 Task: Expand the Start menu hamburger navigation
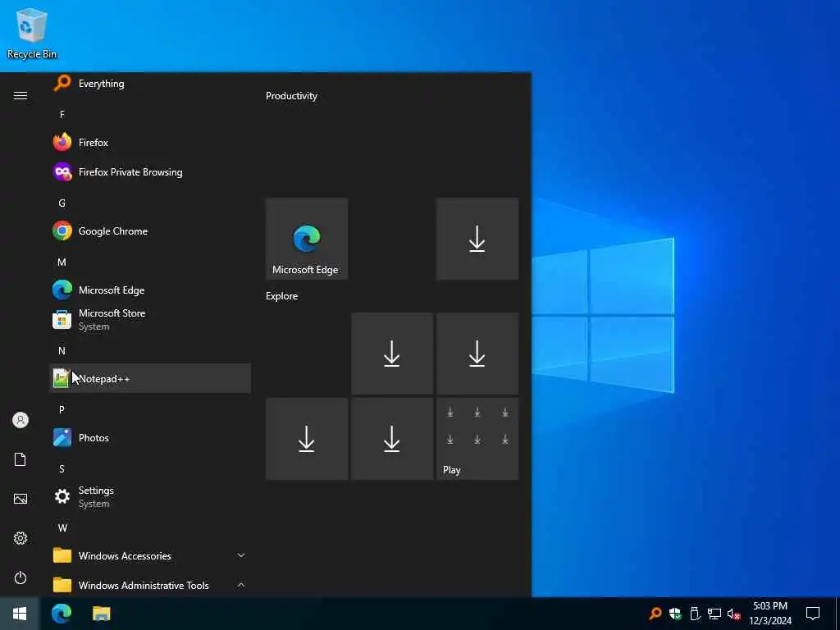point(21,95)
